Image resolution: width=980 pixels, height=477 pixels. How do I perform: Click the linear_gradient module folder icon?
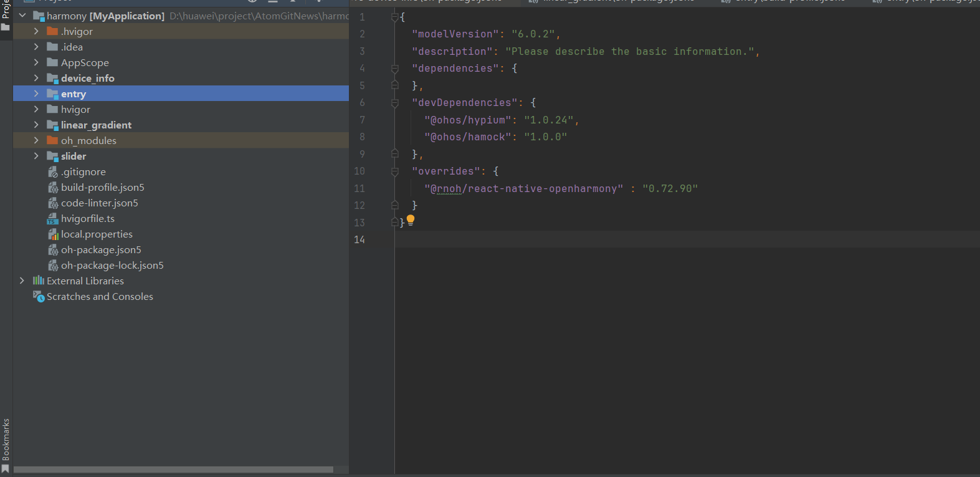coord(52,125)
